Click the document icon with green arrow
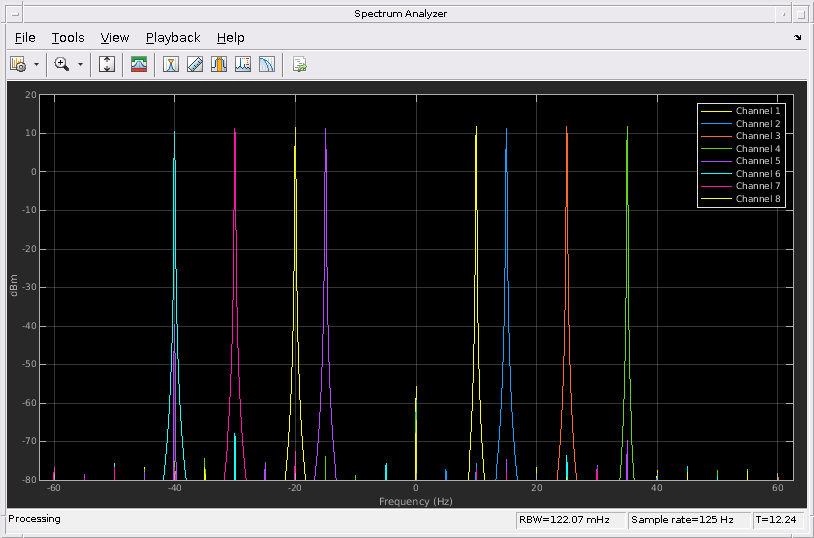Screen dimensions: 814x538 coord(299,64)
